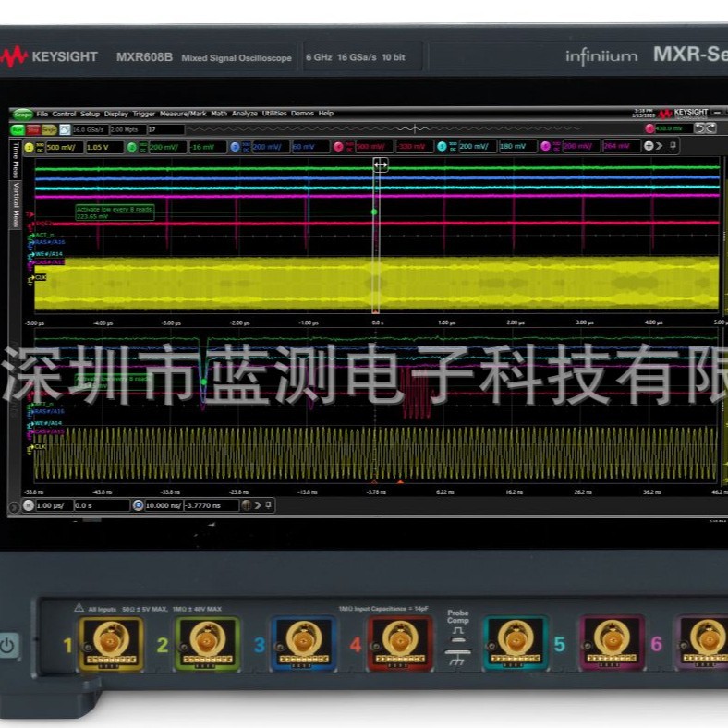Click the redo arrow button
Image resolution: width=728 pixels, height=728 pixels.
tap(710, 128)
